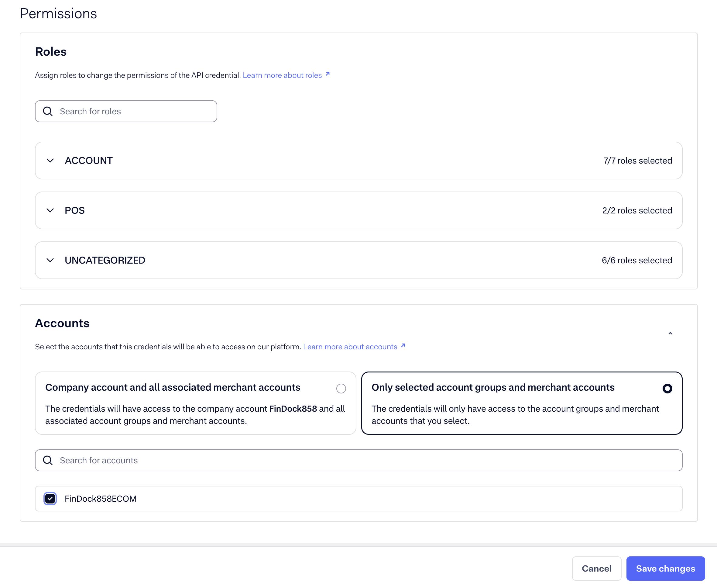The width and height of the screenshot is (717, 588).
Task: Uncheck the FinDock858ECOM checkbox
Action: (x=50, y=498)
